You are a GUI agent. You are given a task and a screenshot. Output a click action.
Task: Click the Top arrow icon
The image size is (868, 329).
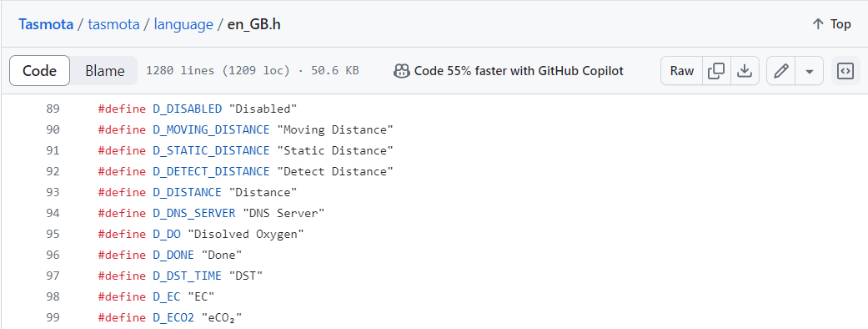pos(818,24)
